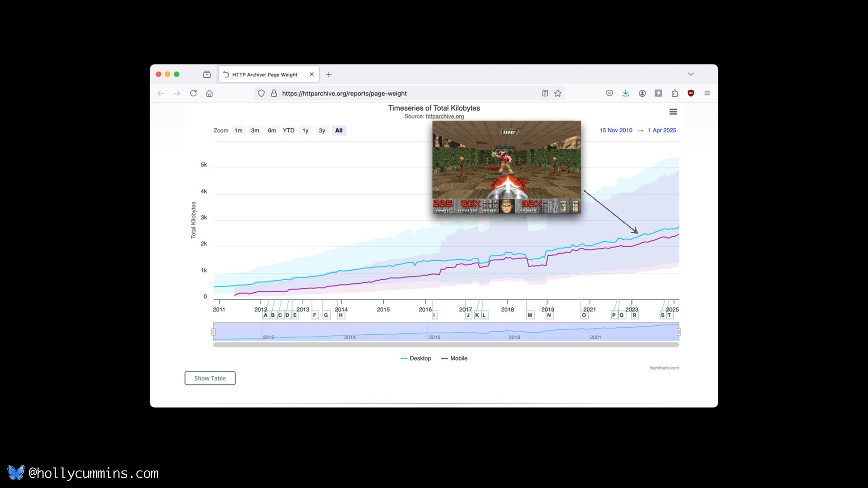Select the 1y zoom range
868x488 pixels.
[x=306, y=131]
